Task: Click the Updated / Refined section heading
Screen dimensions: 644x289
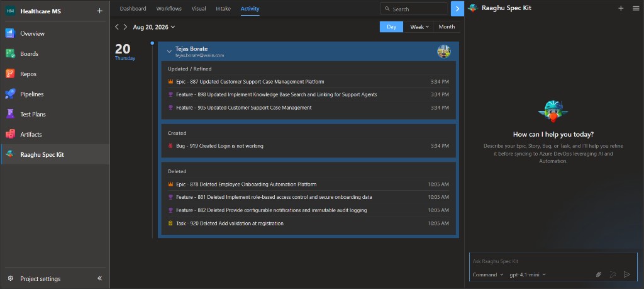Action: tap(190, 69)
